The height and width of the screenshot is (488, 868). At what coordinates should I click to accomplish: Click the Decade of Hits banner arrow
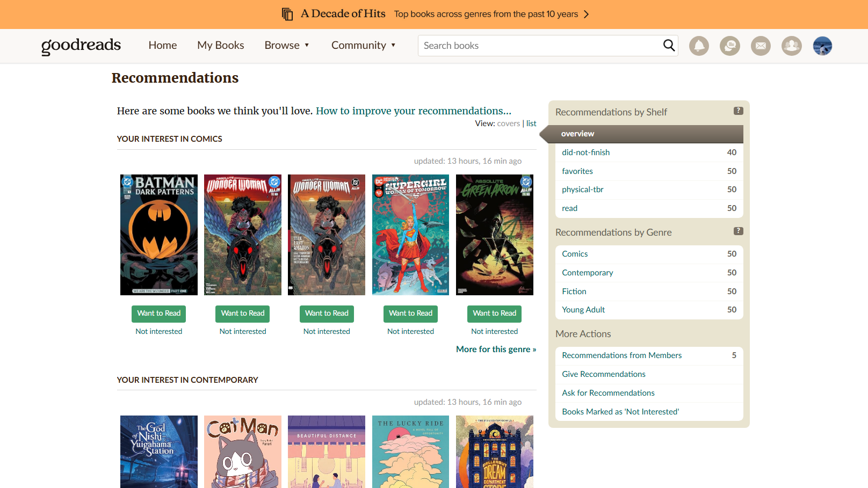click(x=586, y=14)
